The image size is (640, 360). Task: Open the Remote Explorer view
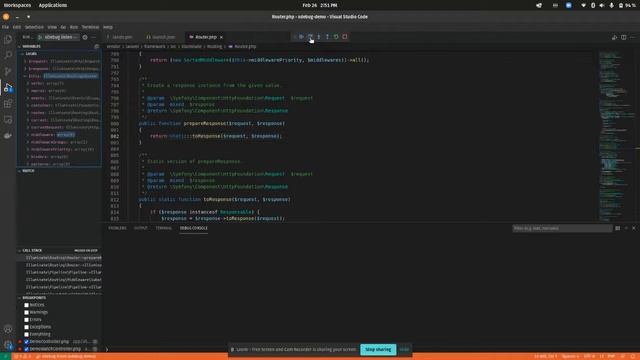[8, 120]
